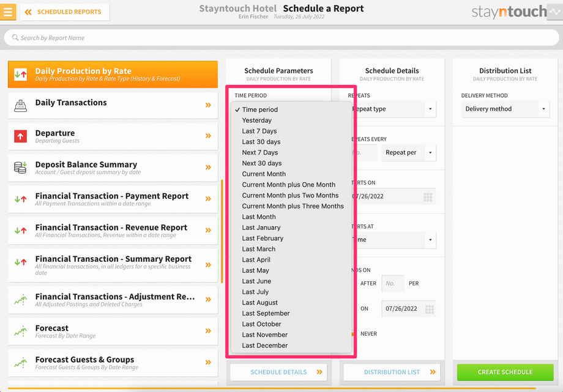Select Last 7 Days option
Viewport: 563px width, 392px height.
(291, 131)
